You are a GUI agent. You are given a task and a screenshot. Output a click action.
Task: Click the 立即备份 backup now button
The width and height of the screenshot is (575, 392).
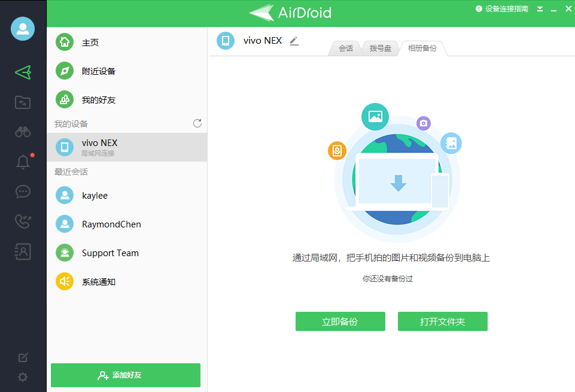[340, 321]
